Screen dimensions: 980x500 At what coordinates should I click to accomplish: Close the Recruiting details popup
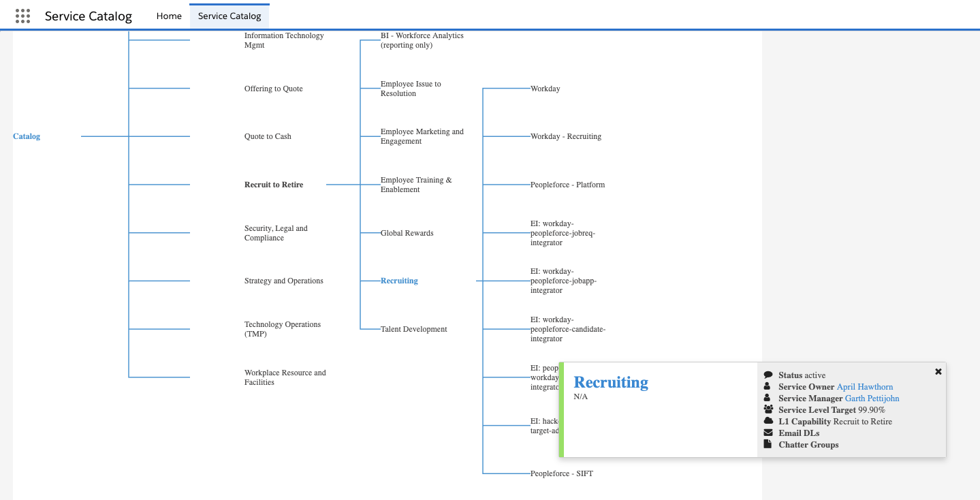(938, 371)
